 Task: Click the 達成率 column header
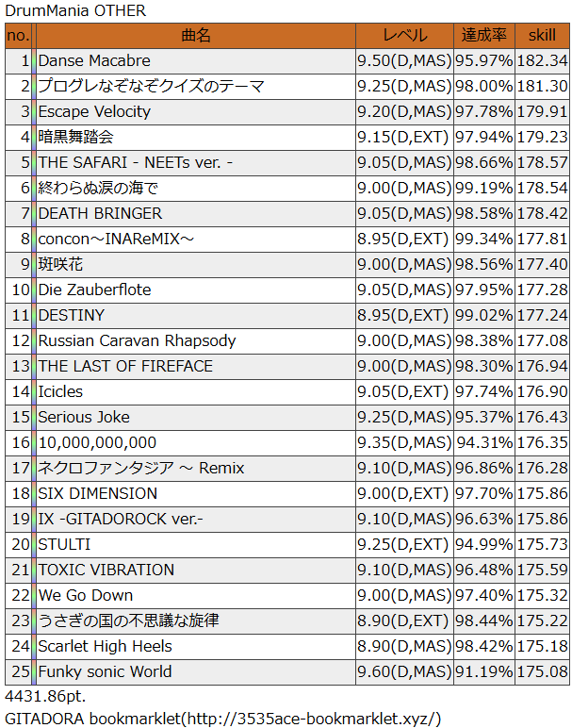483,36
